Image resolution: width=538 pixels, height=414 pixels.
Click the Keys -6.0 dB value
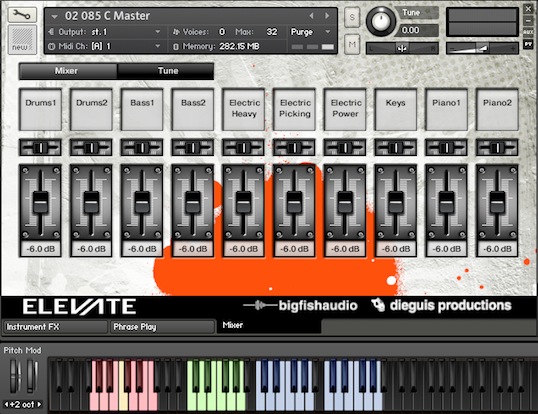click(396, 249)
